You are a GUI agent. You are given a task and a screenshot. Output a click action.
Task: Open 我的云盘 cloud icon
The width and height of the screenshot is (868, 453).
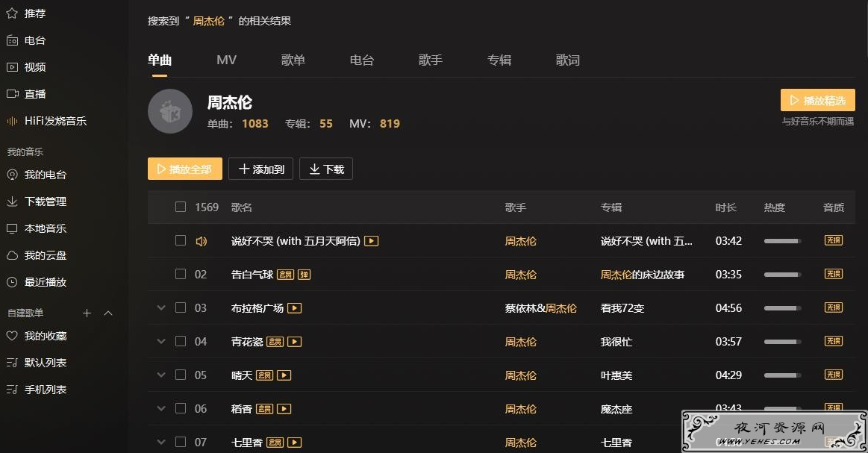(12, 255)
